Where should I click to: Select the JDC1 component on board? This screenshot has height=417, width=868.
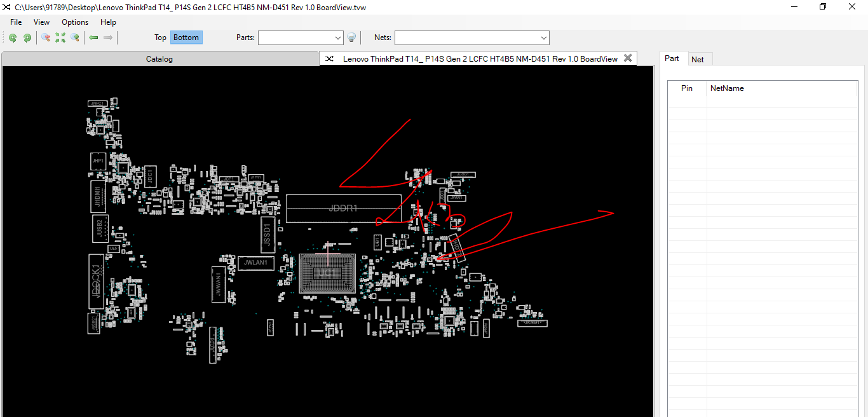[150, 176]
